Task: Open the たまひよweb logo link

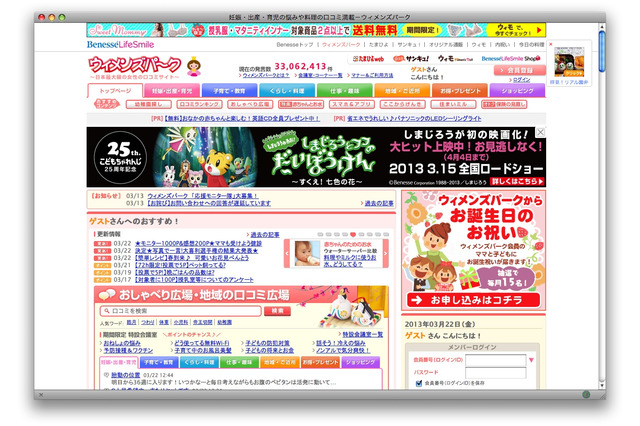Action: pos(368,59)
